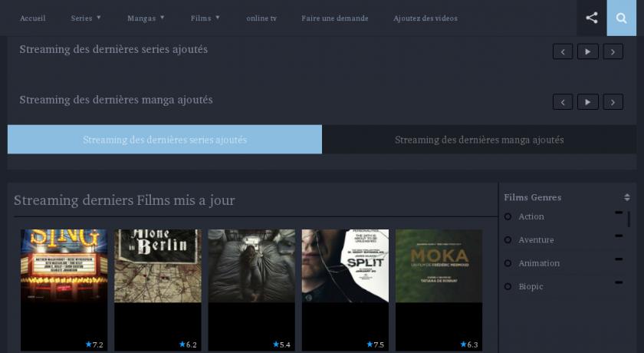Screen dimensions: 644x353
Task: Click the Films Genres panel title
Action: 532,197
